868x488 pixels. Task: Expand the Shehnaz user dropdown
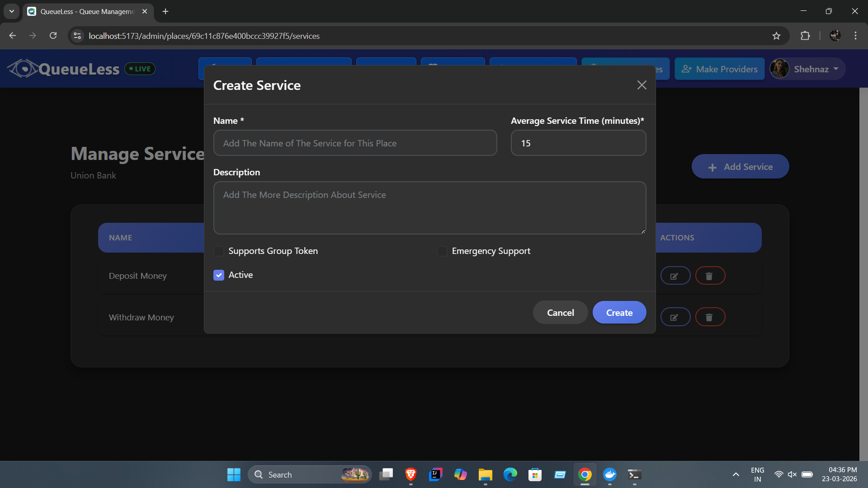807,69
